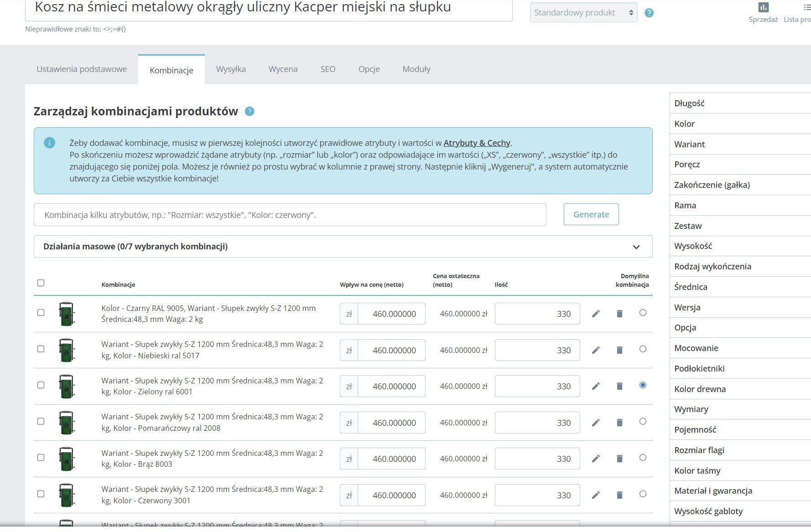The width and height of the screenshot is (811, 532).
Task: Expand Działania masowe bulk actions panel
Action: coord(343,247)
